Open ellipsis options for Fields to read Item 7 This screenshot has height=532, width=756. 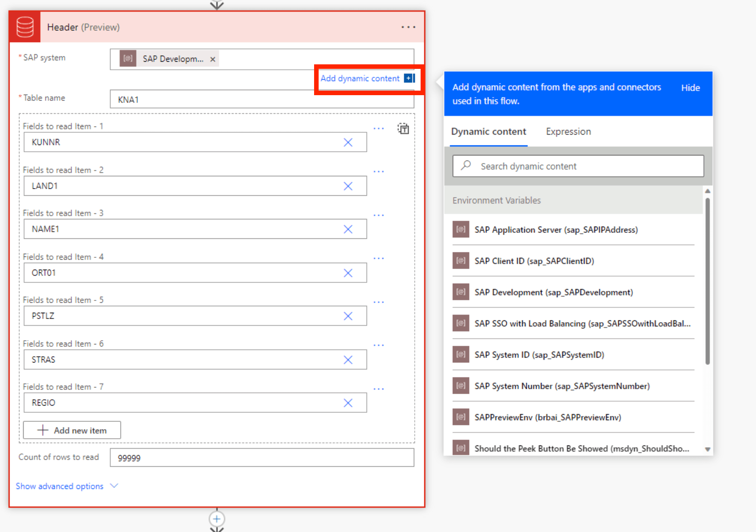pos(379,388)
